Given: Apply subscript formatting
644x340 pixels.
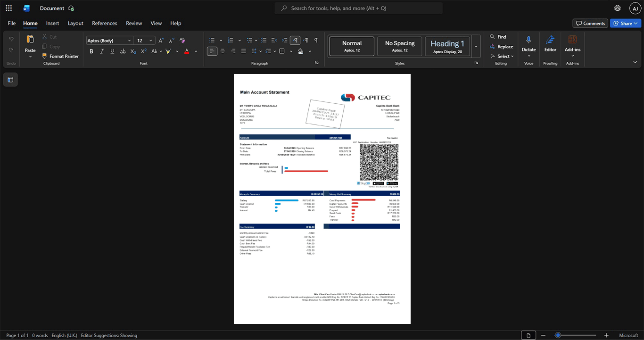Looking at the screenshot, I should (133, 51).
